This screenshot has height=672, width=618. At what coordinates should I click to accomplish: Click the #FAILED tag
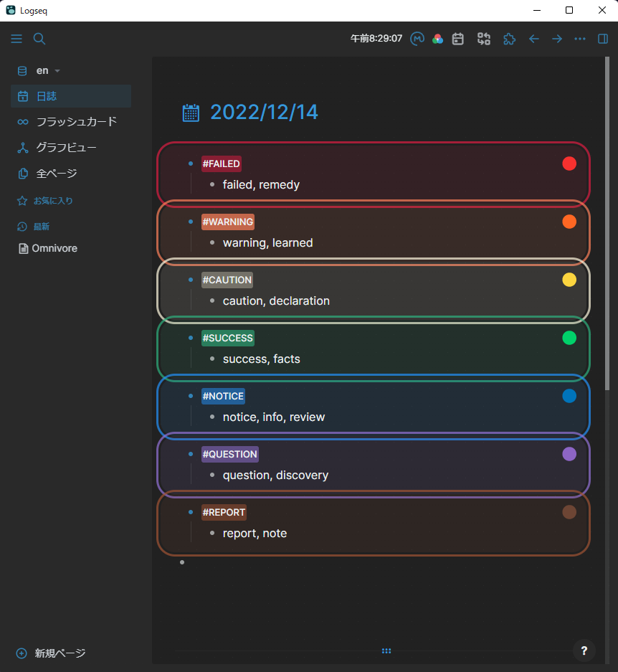coord(221,164)
